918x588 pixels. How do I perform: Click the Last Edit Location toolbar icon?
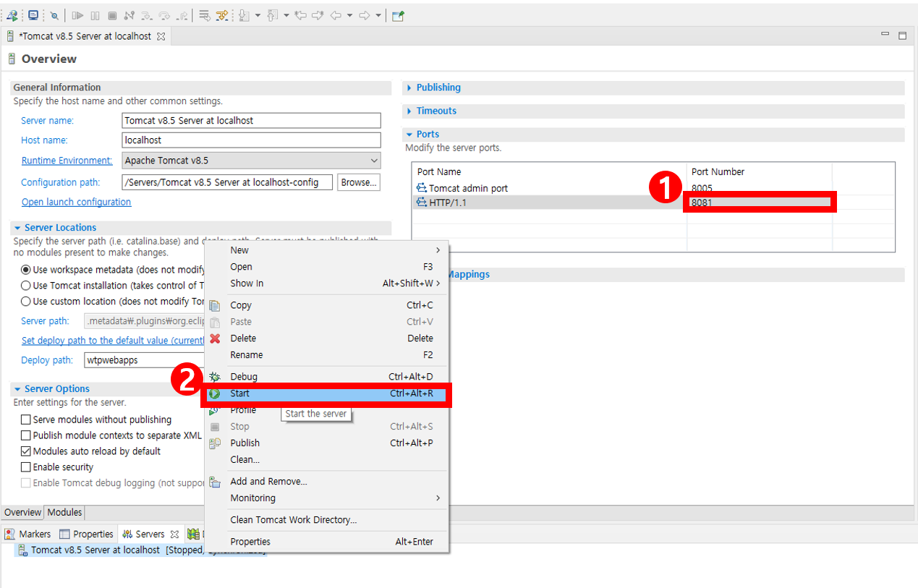click(301, 15)
